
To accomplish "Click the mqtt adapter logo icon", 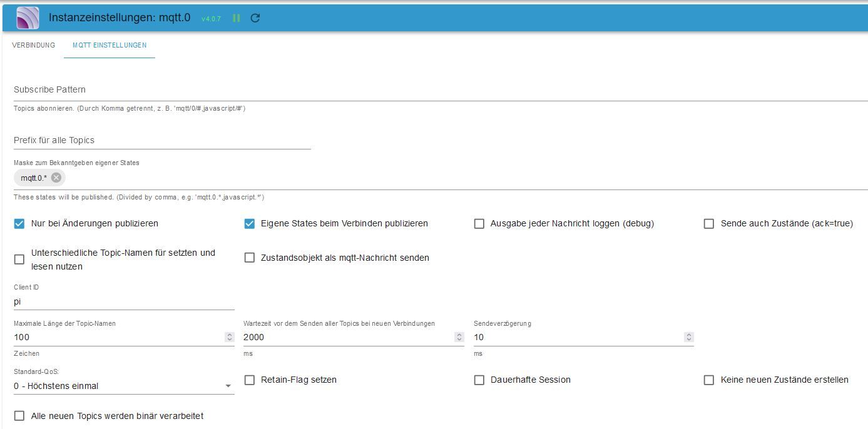I will tap(27, 18).
